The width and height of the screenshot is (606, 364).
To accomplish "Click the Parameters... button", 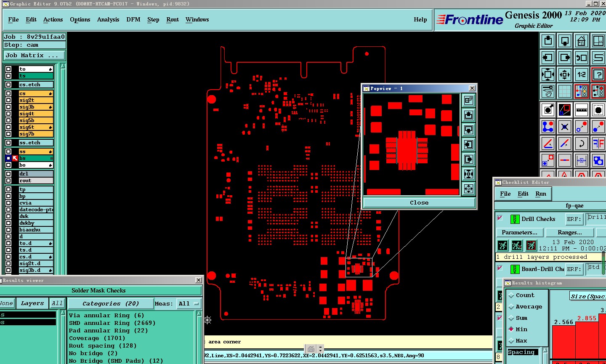I will point(520,232).
